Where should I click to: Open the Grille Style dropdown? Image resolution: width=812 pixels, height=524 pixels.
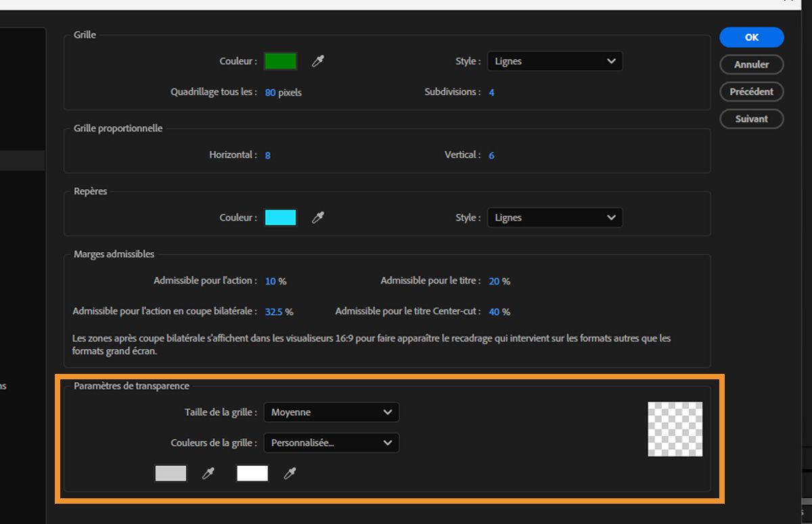[x=555, y=61]
